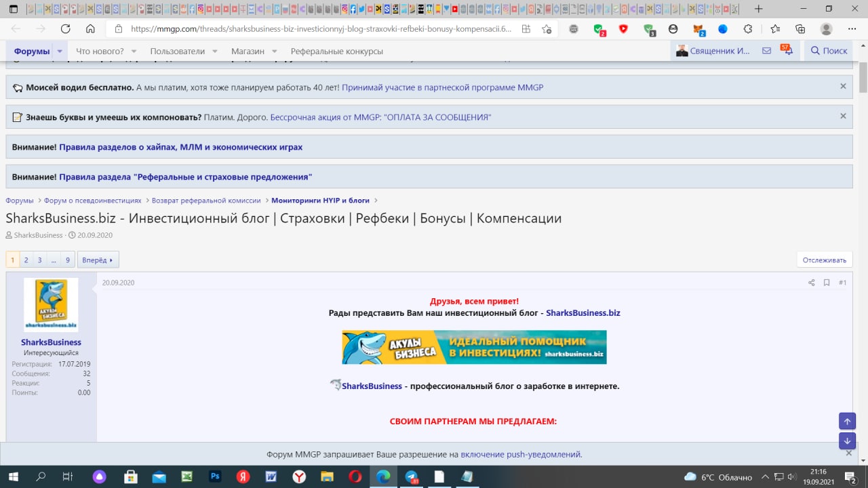This screenshot has width=868, height=488.
Task: Go to thread page 9
Action: point(67,260)
